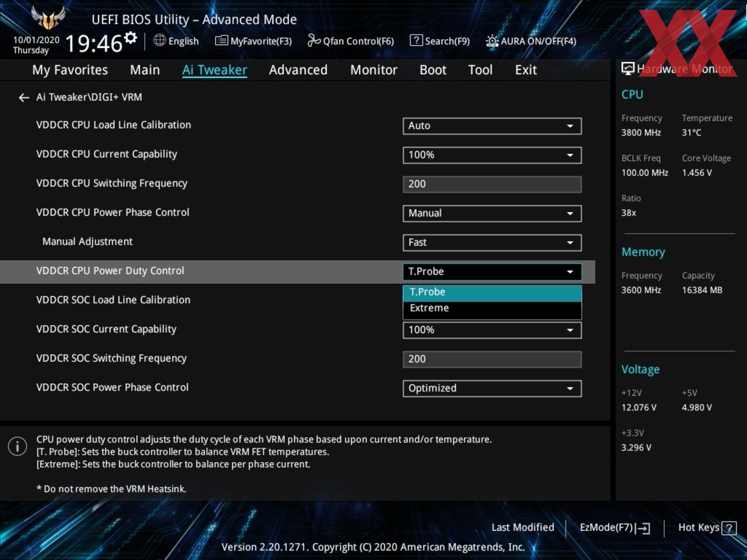Screen dimensions: 747x560
Task: Open VDDCR SOC Current Capability dropdown
Action: point(492,330)
